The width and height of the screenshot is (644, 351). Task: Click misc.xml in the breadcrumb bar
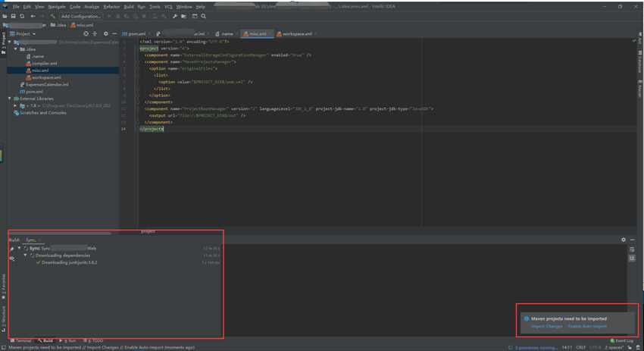click(x=82, y=25)
